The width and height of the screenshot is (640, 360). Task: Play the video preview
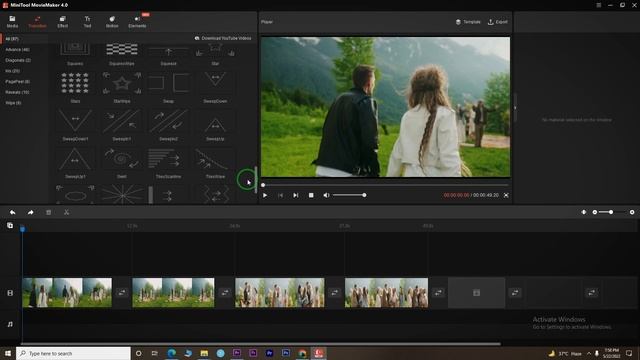coord(265,196)
